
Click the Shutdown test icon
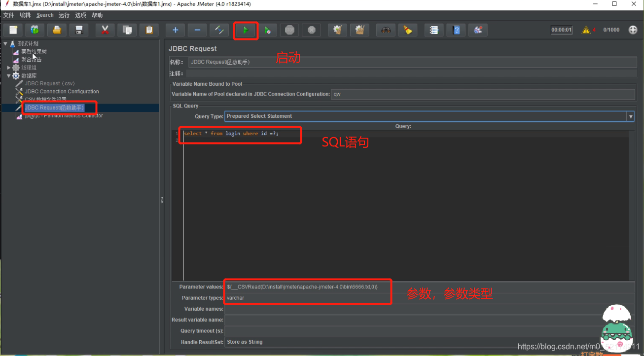click(x=311, y=30)
